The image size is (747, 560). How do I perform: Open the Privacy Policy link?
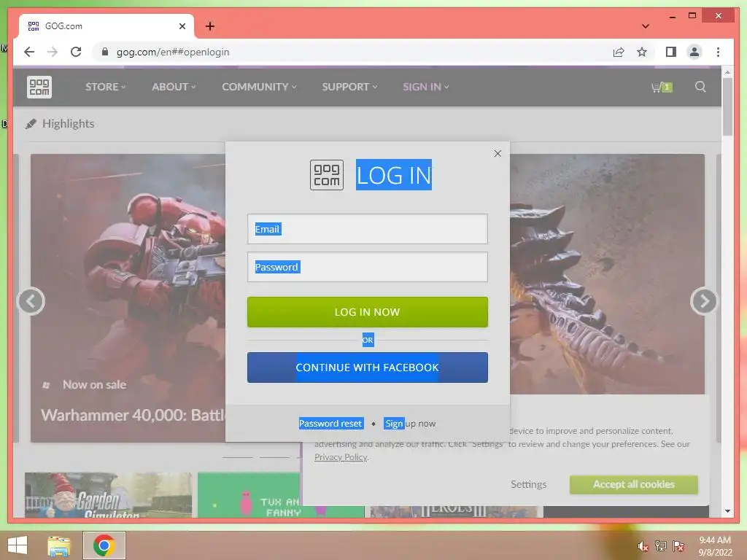(x=341, y=457)
